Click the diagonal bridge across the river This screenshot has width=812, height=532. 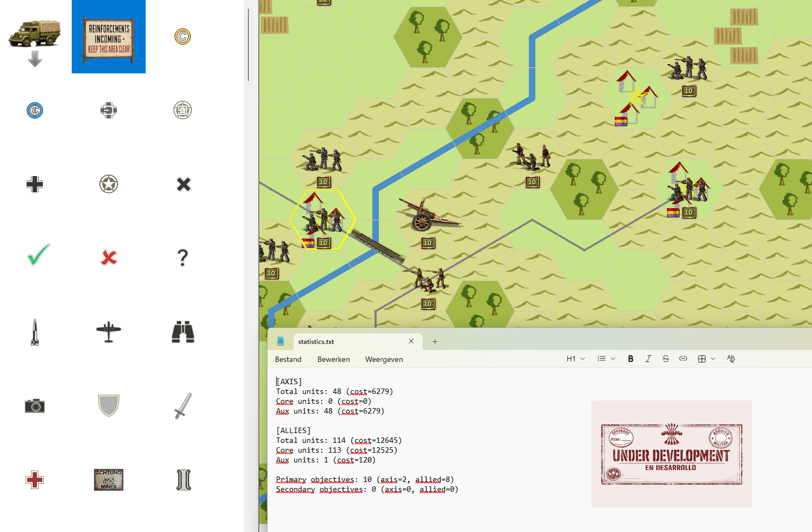377,246
